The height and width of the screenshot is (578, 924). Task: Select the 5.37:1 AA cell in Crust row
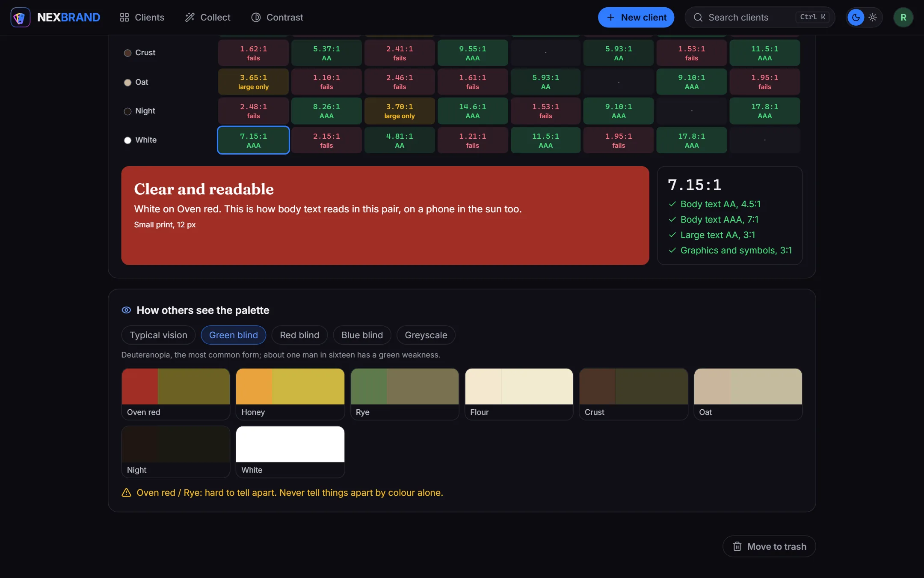[326, 53]
